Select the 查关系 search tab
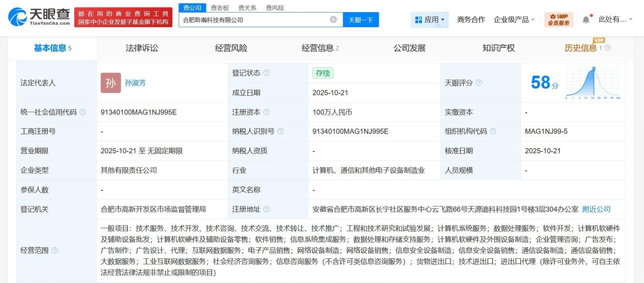Viewport: 644px width, 283px height. (248, 8)
